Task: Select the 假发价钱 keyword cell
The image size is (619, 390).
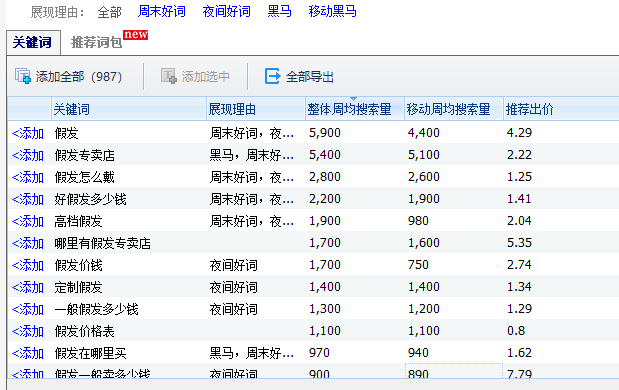Action: pyautogui.click(x=78, y=265)
